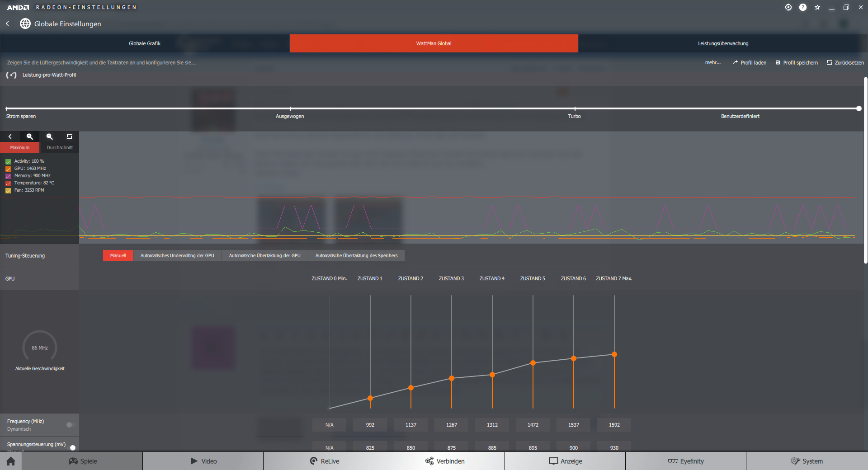
Task: Click Zurücksetzen to reset settings
Action: (x=845, y=62)
